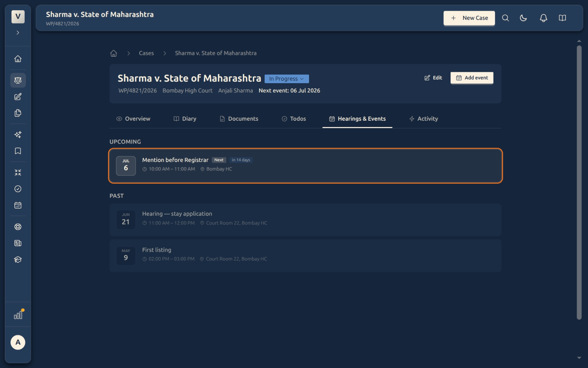This screenshot has height=368, width=588.
Task: Open the sidebar documents copy icon
Action: pyautogui.click(x=18, y=113)
